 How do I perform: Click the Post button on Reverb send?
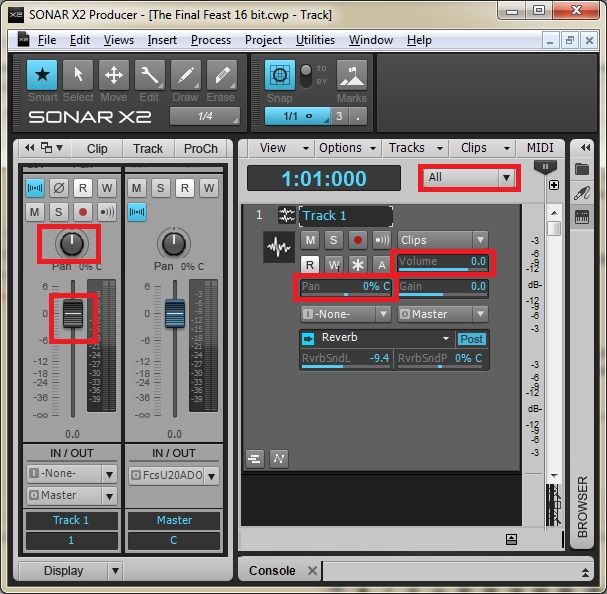click(470, 339)
